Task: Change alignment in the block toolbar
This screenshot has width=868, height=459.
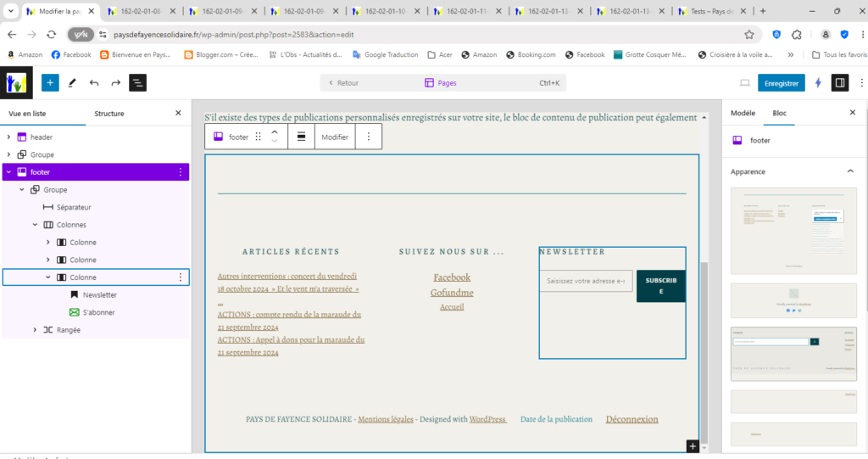Action: tap(301, 137)
